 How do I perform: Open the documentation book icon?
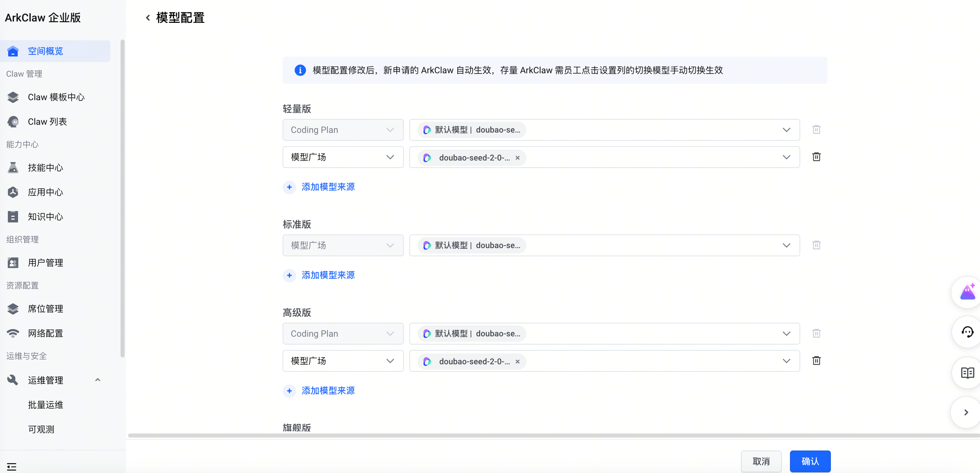967,372
